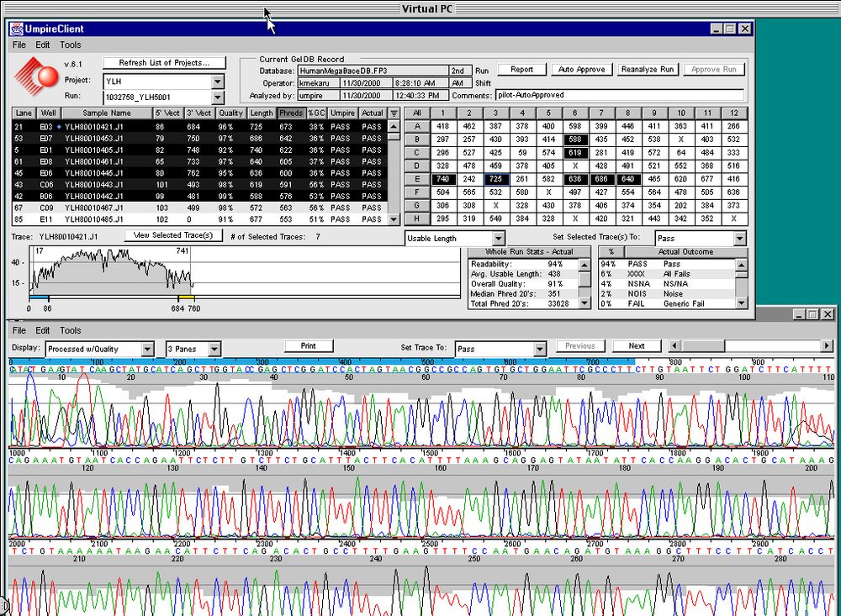Open Set Trace To Pass dropdown
The image size is (841, 616).
coord(540,349)
